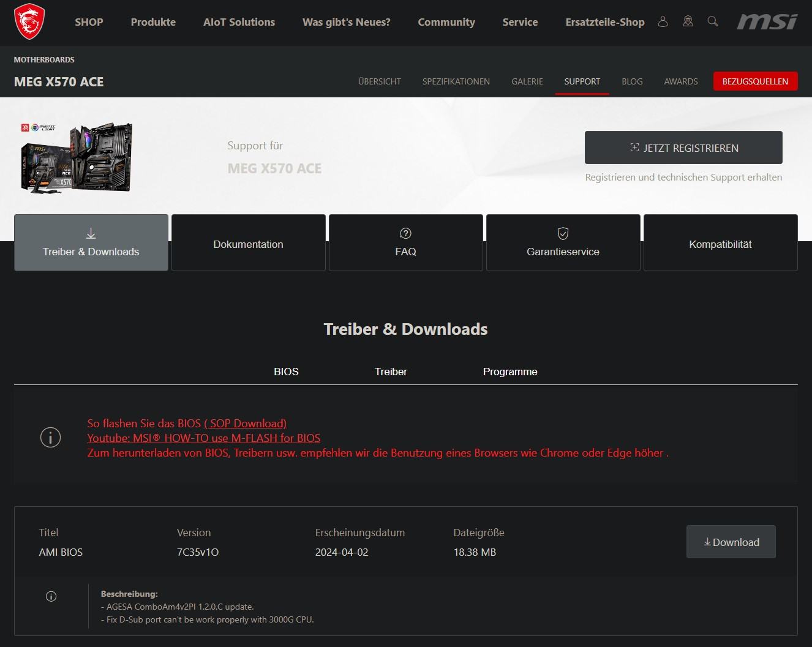The width and height of the screenshot is (812, 647).
Task: Click the download arrow icon on Treiber & Downloads
Action: pos(91,233)
